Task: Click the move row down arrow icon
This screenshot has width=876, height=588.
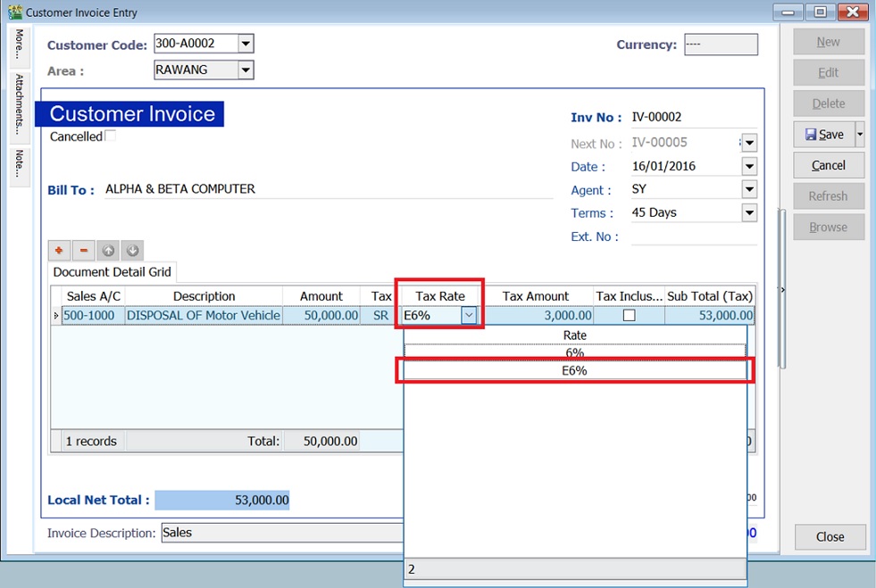Action: click(131, 252)
